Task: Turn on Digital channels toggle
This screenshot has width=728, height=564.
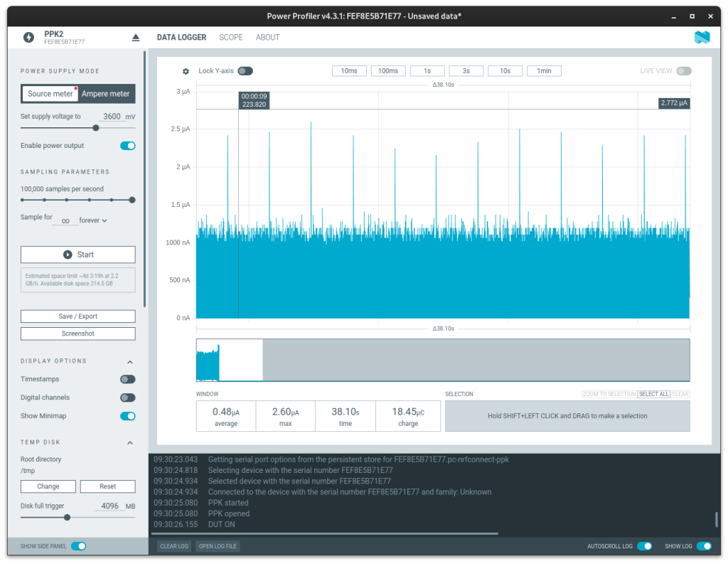Action: [127, 398]
